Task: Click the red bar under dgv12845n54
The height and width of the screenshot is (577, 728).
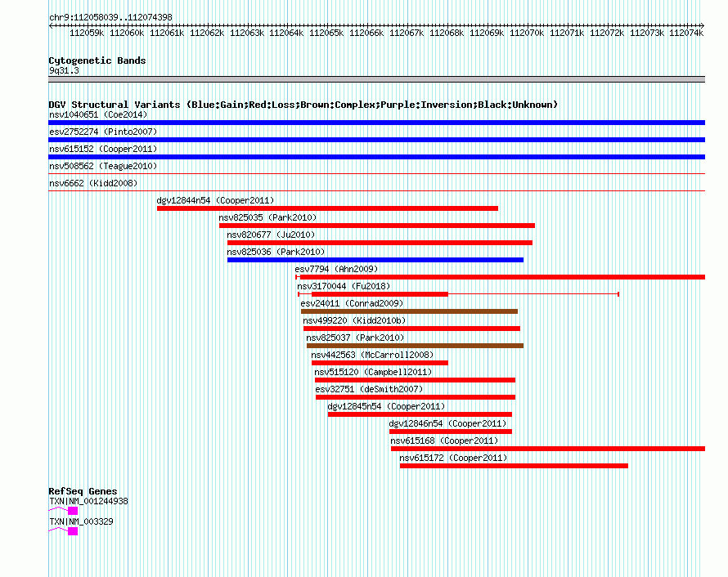Action: point(420,414)
